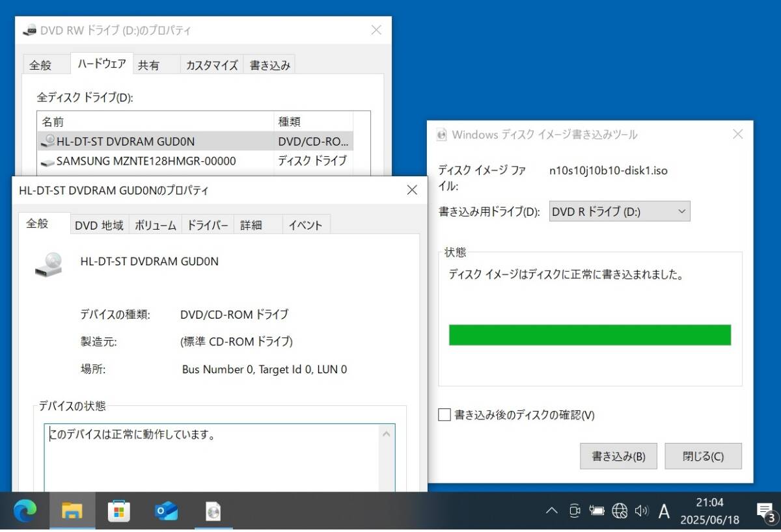
Task: Toggle the IME input mode indicator A
Action: coord(664,512)
